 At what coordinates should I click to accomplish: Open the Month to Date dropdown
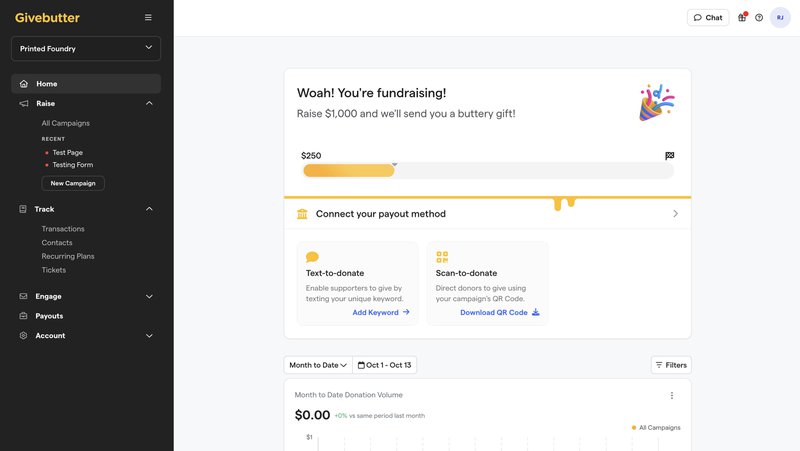pyautogui.click(x=318, y=365)
